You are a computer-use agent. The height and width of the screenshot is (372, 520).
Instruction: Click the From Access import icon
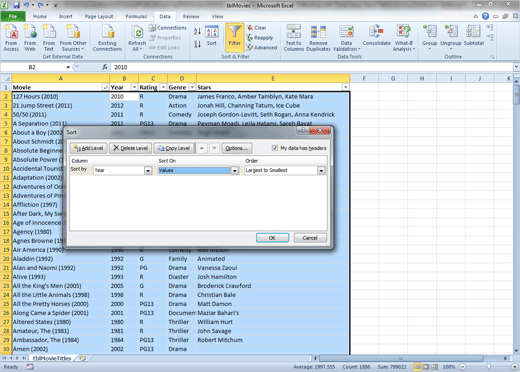pyautogui.click(x=11, y=38)
